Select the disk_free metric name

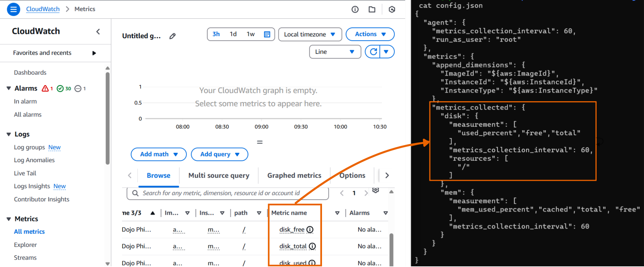click(x=292, y=229)
